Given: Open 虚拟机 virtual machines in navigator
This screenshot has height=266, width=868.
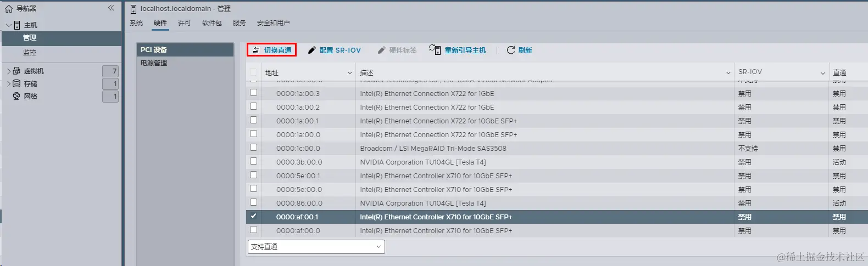Looking at the screenshot, I should tap(34, 71).
